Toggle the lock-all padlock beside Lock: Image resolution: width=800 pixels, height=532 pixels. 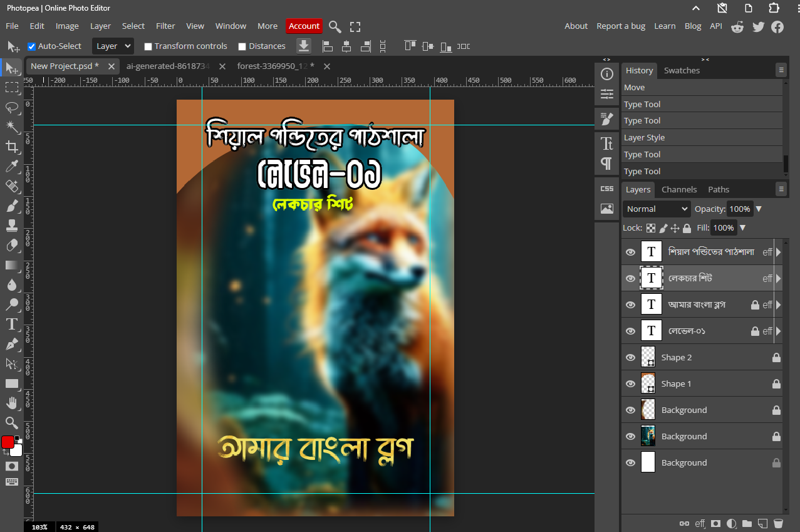pyautogui.click(x=687, y=228)
